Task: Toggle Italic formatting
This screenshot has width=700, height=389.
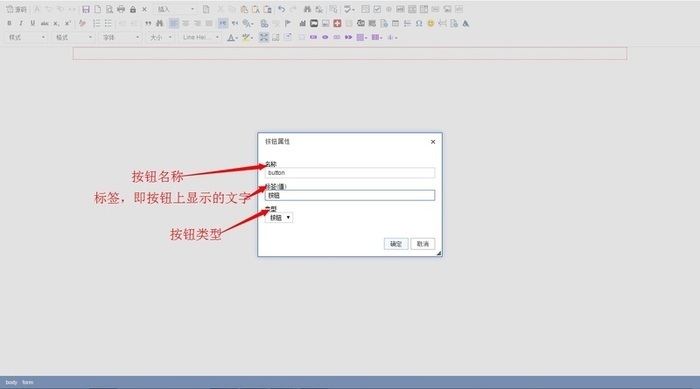Action: [x=21, y=23]
